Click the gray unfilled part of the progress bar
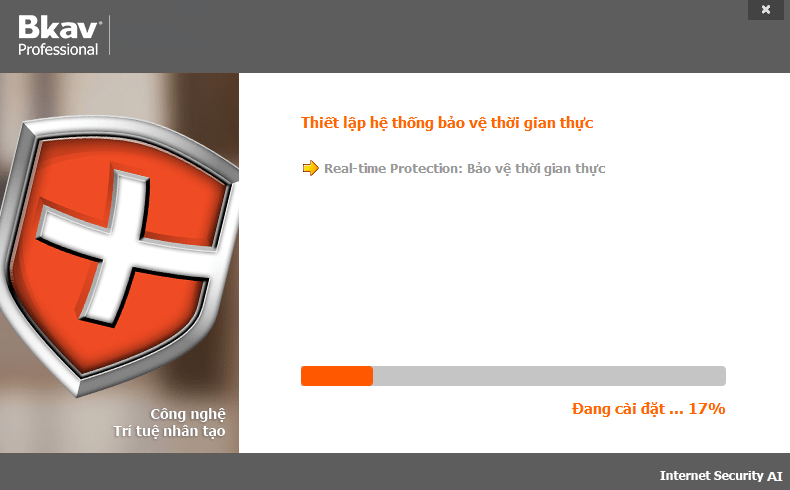This screenshot has height=490, width=790. coord(549,376)
